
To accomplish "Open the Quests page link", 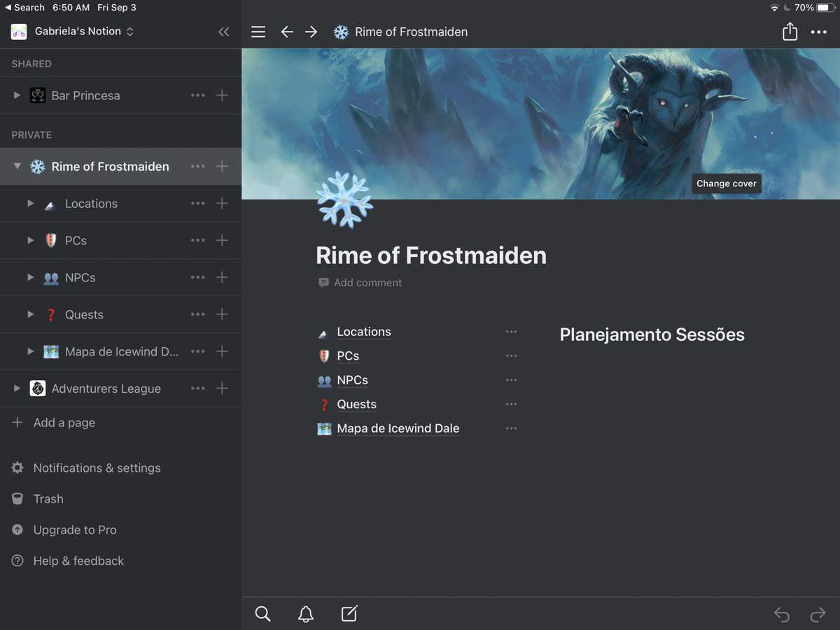I will click(356, 405).
